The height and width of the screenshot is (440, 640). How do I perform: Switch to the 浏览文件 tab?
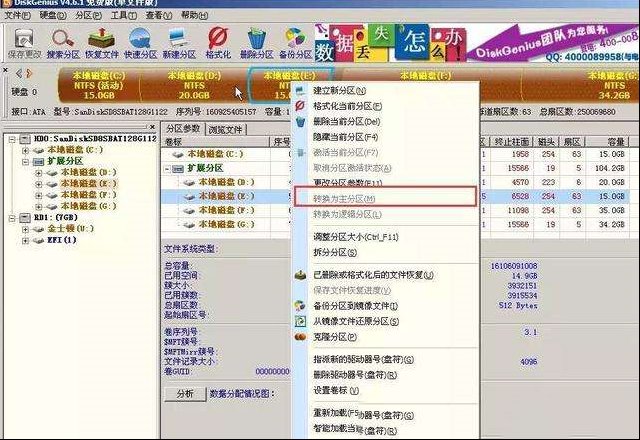pyautogui.click(x=225, y=130)
